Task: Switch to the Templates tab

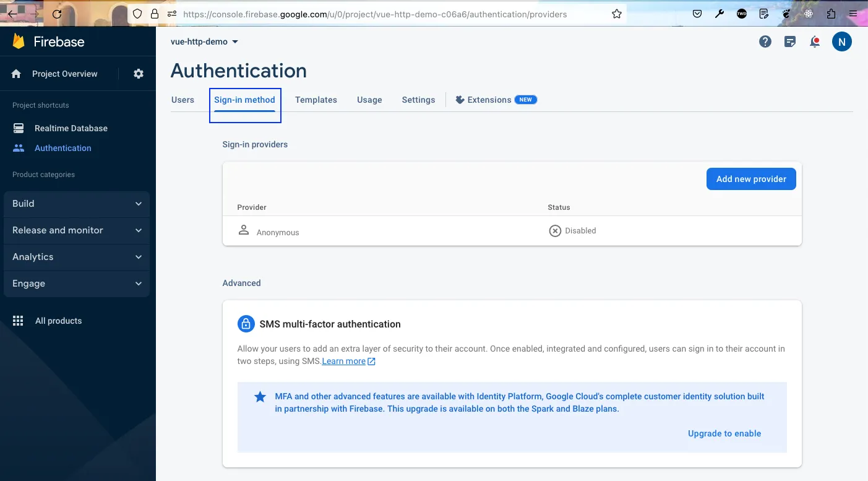Action: 316,100
